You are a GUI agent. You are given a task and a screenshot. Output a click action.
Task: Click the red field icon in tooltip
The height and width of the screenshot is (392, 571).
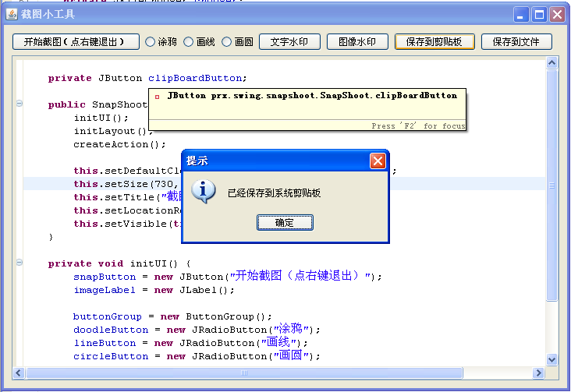coord(158,97)
